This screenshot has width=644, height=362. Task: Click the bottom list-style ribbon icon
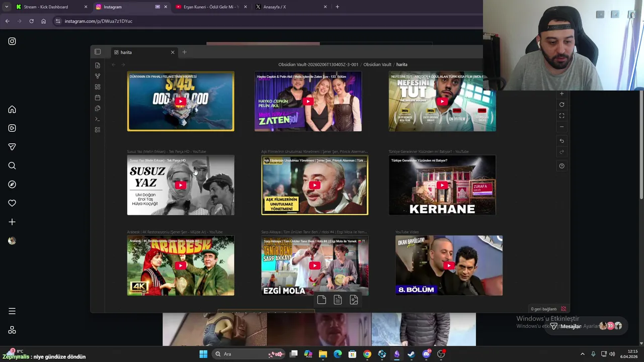98,130
